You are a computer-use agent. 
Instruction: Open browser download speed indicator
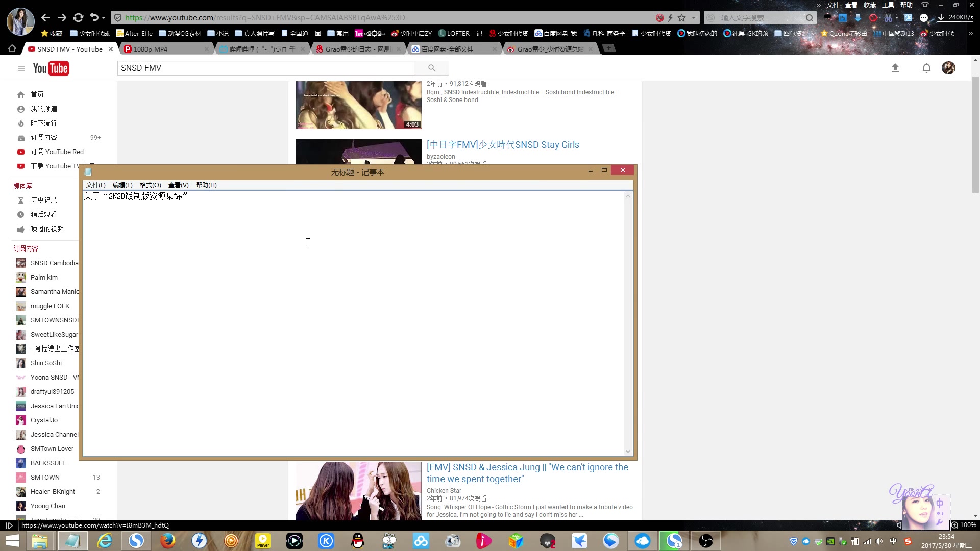tap(956, 17)
